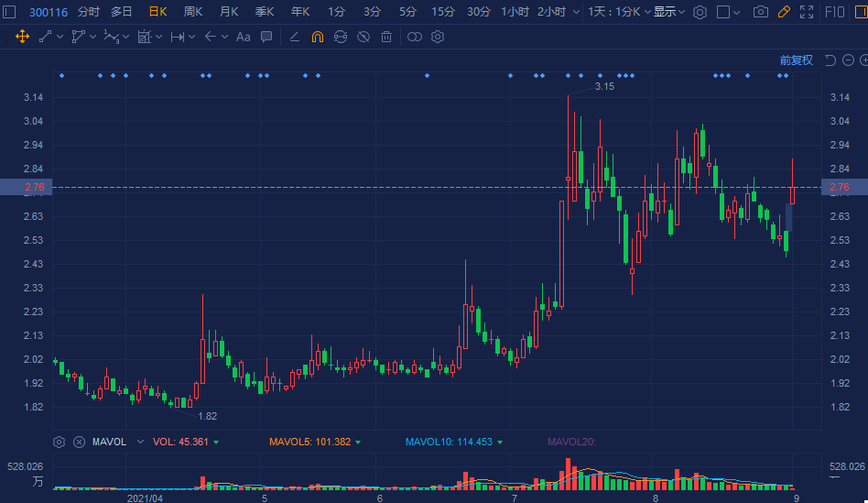Click the eraser tool icon
This screenshot has width=868, height=503.
click(x=295, y=37)
